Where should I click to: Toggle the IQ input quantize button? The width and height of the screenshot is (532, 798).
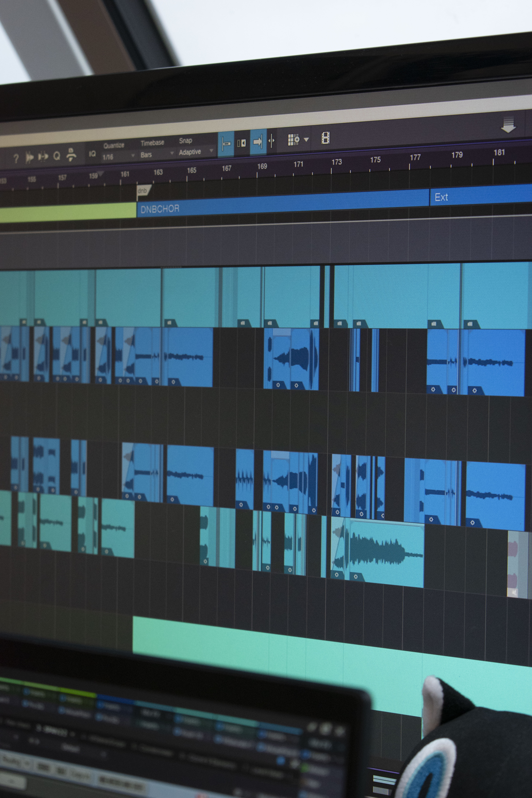[92, 154]
